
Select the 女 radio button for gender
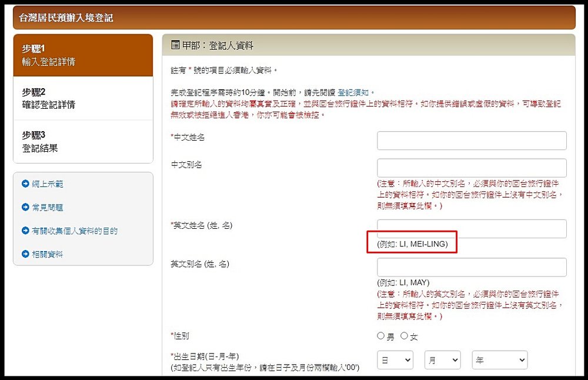pos(406,335)
